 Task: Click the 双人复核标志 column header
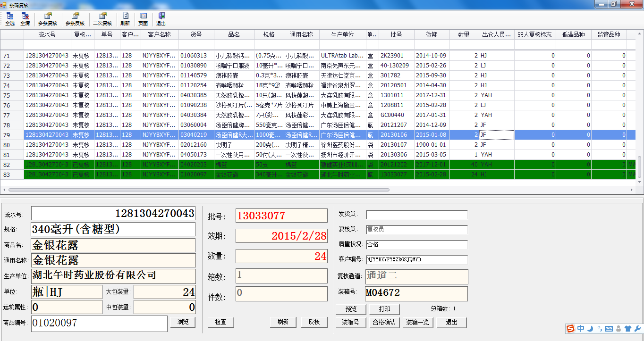tap(534, 34)
